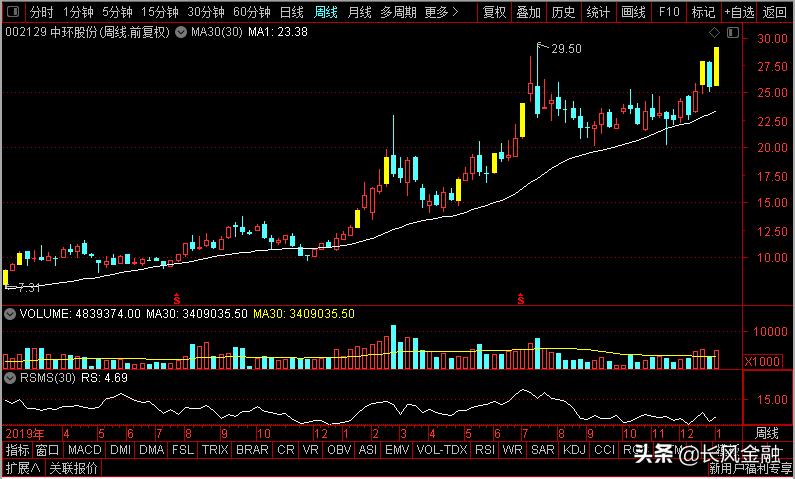Switch to 日线 daily chart
This screenshot has height=479, width=795.
click(292, 12)
